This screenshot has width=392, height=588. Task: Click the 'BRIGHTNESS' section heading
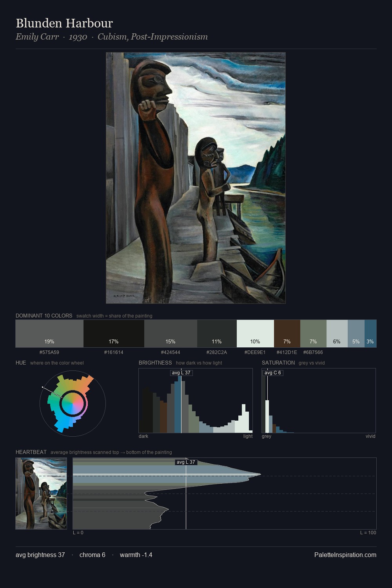coord(155,363)
